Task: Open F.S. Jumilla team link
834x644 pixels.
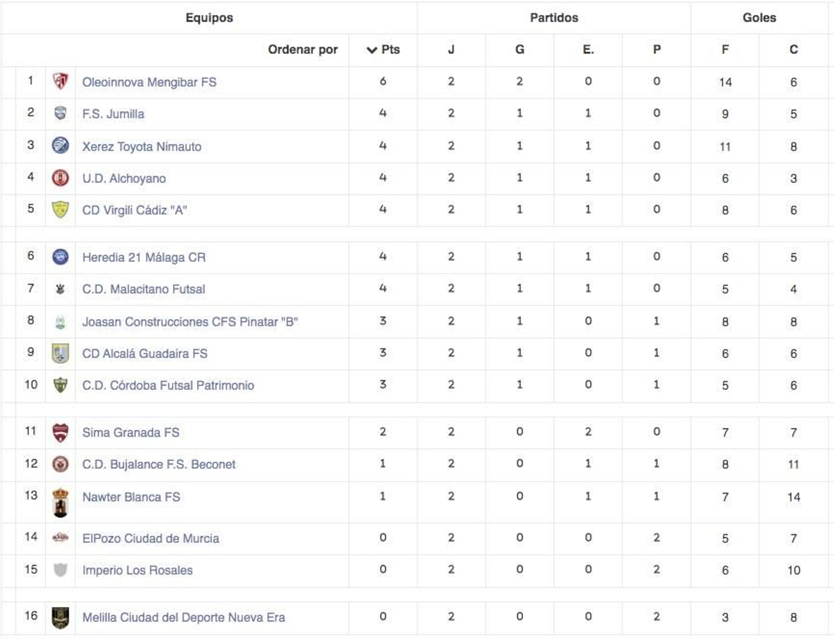Action: 113,114
